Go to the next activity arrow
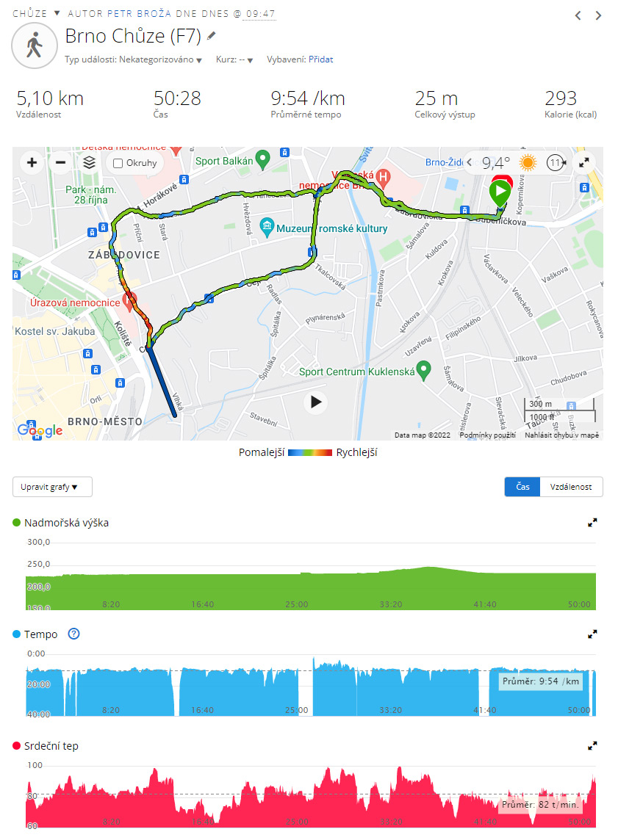This screenshot has height=840, width=618. pos(599,15)
